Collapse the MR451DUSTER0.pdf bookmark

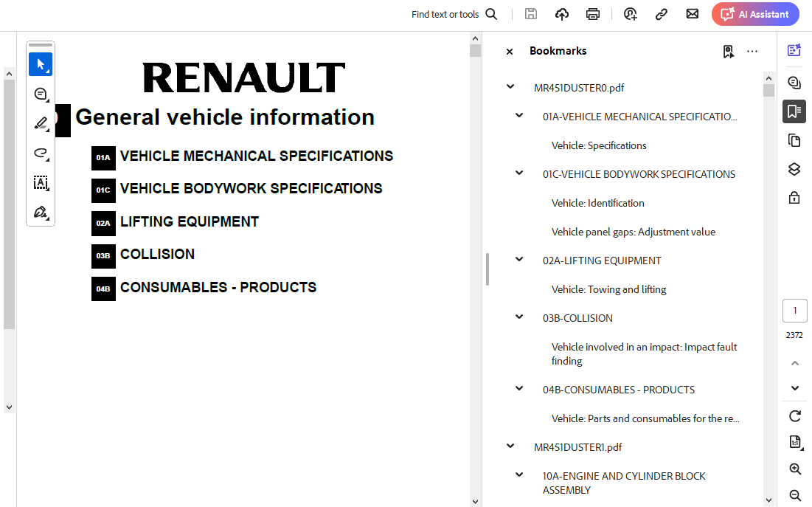click(510, 86)
